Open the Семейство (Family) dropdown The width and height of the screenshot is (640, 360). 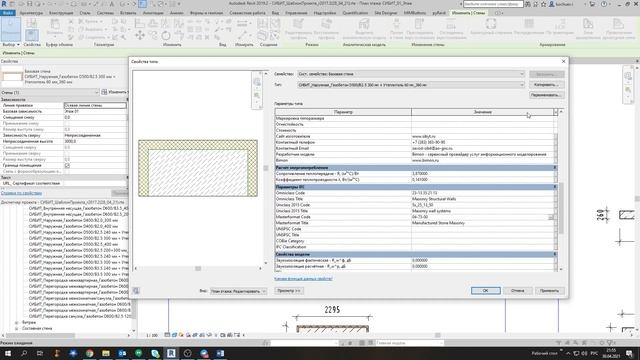(411, 74)
